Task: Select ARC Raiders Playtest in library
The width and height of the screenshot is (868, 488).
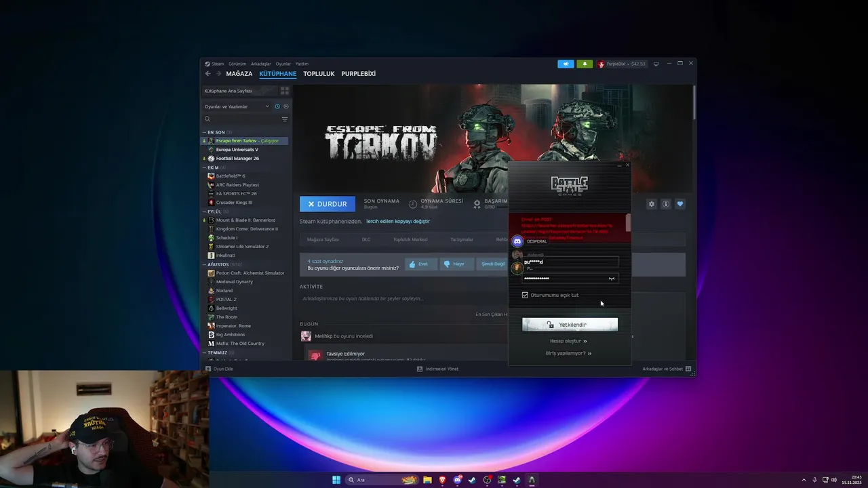Action: (245, 185)
